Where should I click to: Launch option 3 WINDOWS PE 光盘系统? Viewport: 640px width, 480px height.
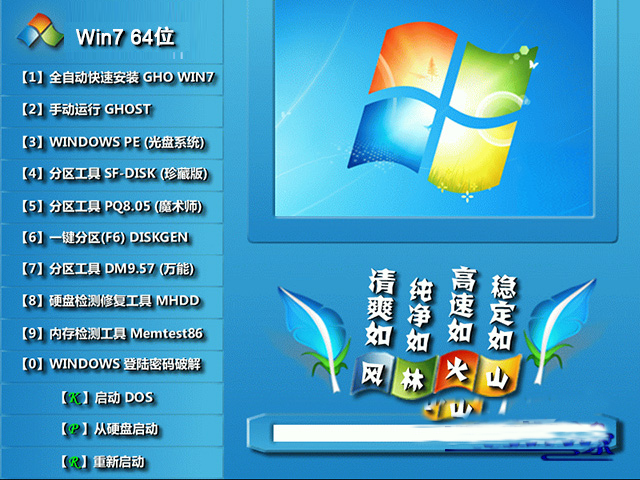[112, 143]
